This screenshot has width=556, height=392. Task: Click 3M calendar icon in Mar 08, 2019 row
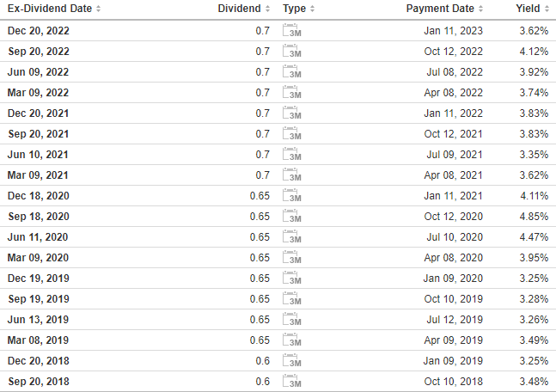coord(292,340)
